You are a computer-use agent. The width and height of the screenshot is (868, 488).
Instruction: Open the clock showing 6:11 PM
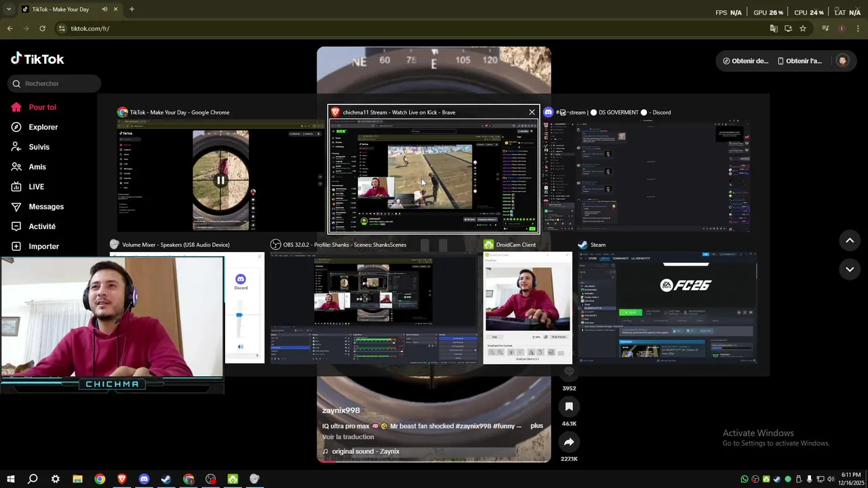851,474
